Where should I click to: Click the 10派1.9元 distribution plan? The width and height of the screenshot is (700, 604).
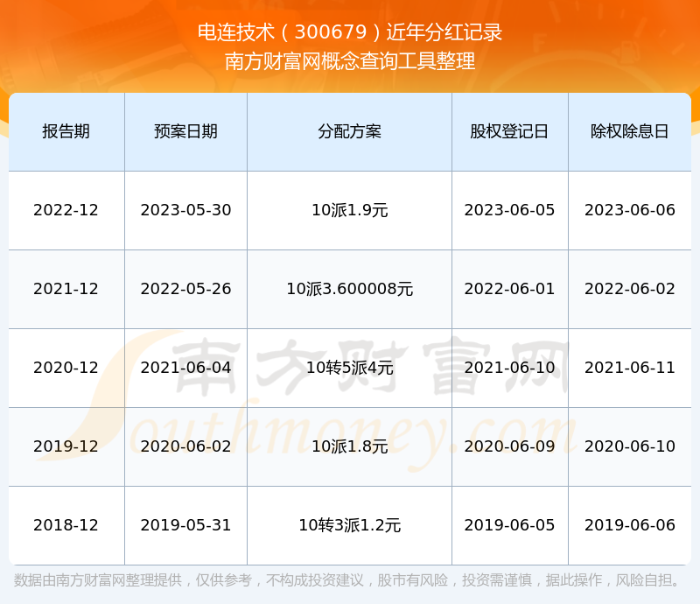pyautogui.click(x=349, y=210)
